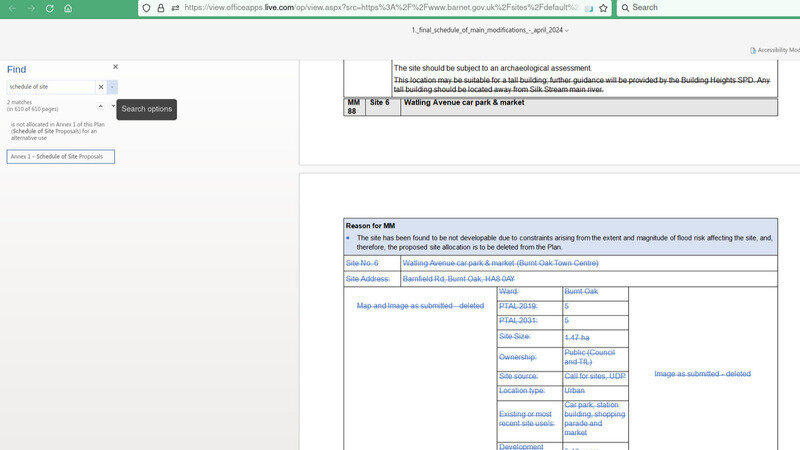Jump to the previous search match
This screenshot has width=800, height=450.
pyautogui.click(x=99, y=105)
